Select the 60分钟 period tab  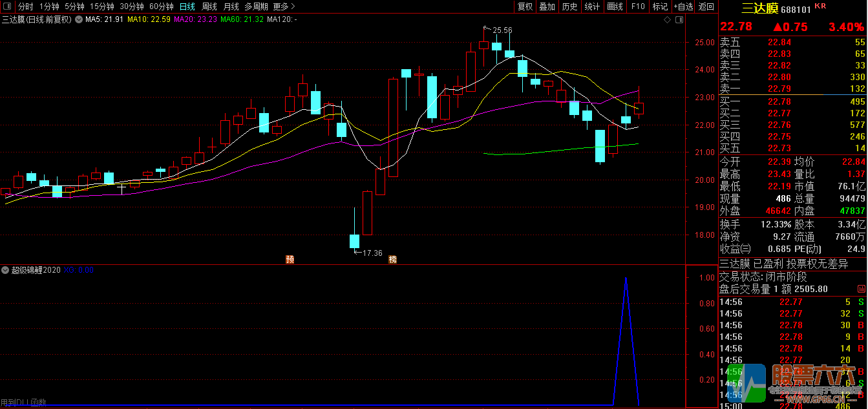(x=161, y=6)
